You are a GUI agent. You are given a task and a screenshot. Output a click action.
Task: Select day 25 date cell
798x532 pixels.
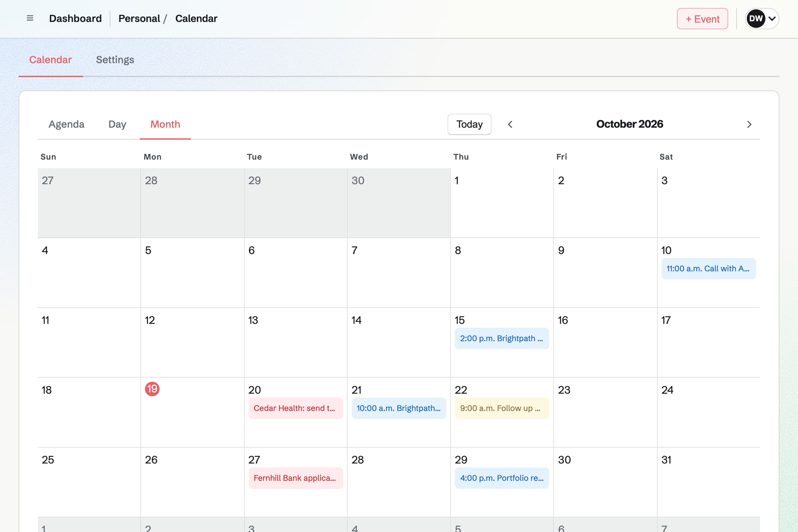coord(89,482)
